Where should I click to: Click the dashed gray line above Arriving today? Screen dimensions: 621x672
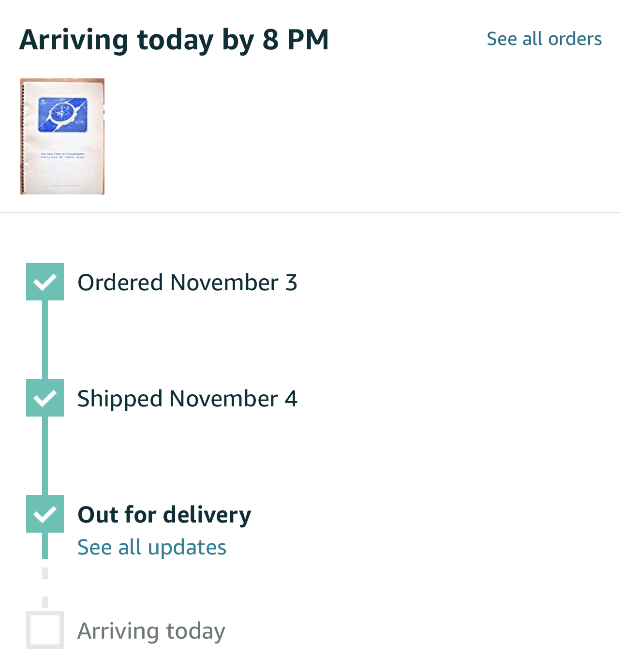pos(45,588)
